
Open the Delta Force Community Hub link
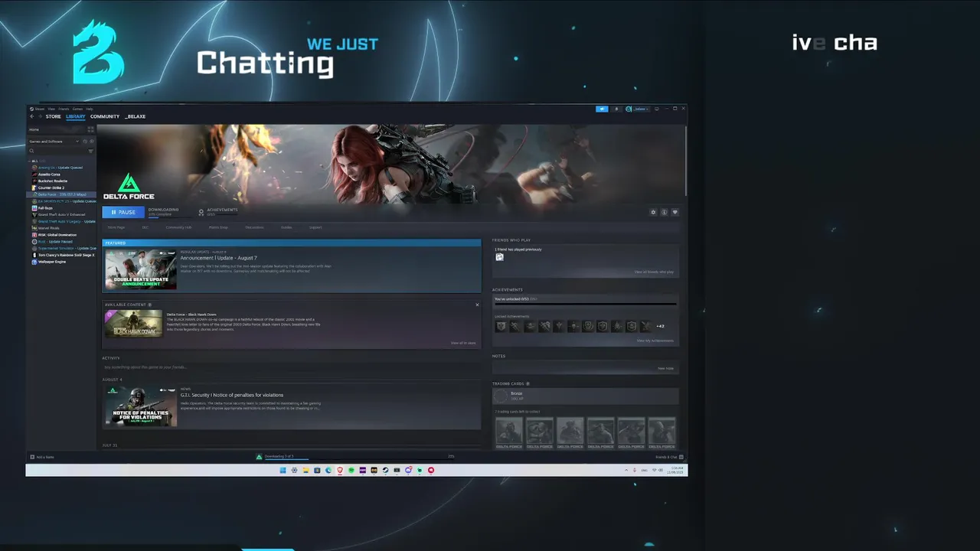(178, 227)
